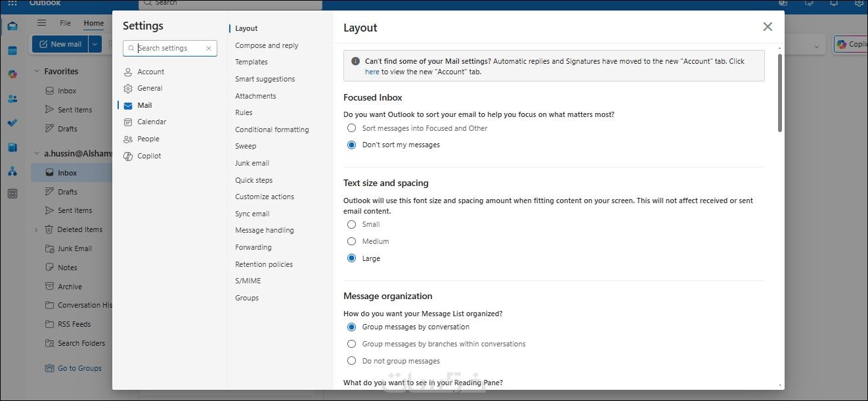Click the notifications bell icon
Image resolution: width=868 pixels, height=401 pixels.
coord(834,3)
